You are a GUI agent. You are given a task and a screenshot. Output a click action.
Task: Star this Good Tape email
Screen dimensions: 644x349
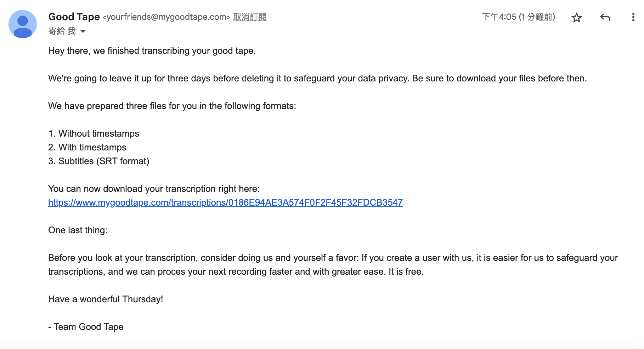[x=577, y=17]
